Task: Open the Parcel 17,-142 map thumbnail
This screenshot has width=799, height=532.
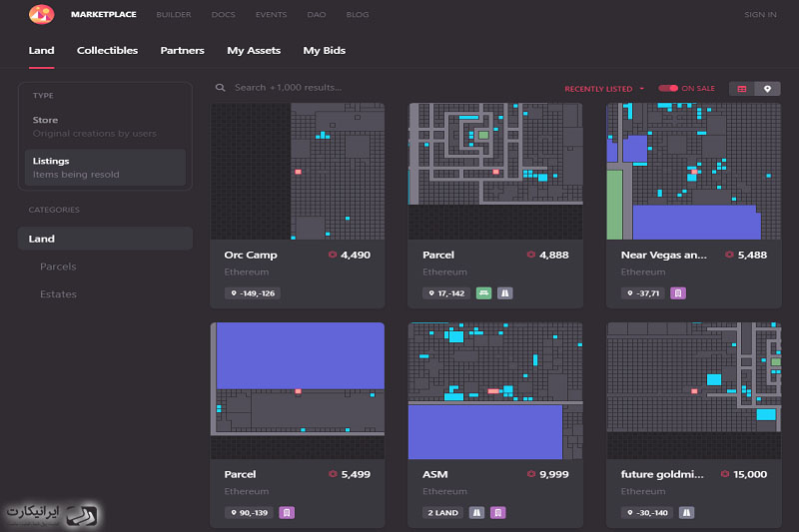Action: point(495,171)
